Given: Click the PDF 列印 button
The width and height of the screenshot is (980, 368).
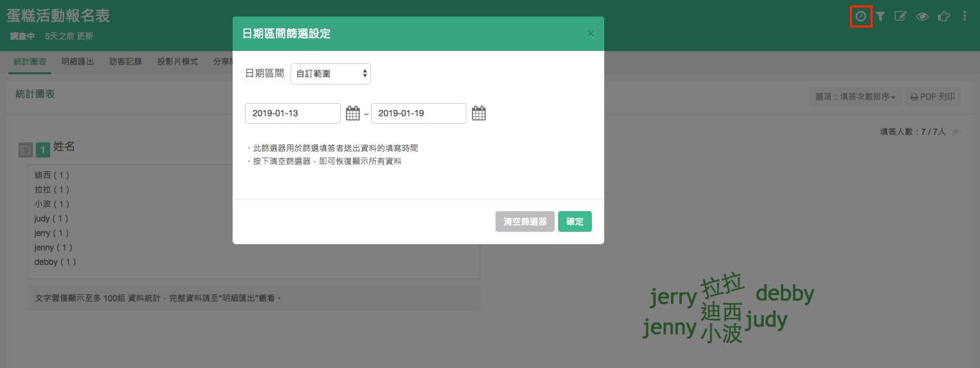Looking at the screenshot, I should pos(933,97).
